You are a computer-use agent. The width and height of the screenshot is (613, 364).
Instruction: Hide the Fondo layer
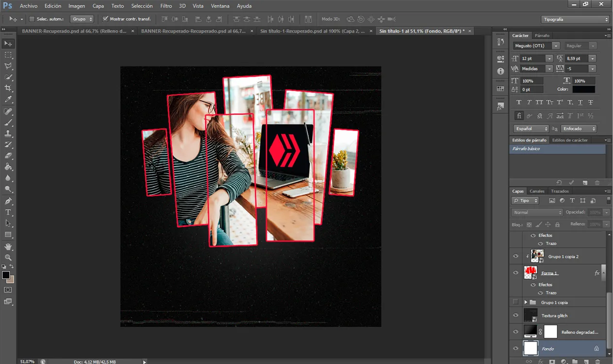click(x=515, y=348)
